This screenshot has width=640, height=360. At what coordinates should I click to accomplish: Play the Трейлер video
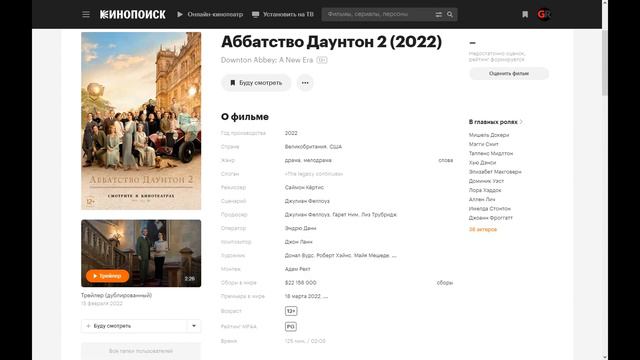click(107, 276)
